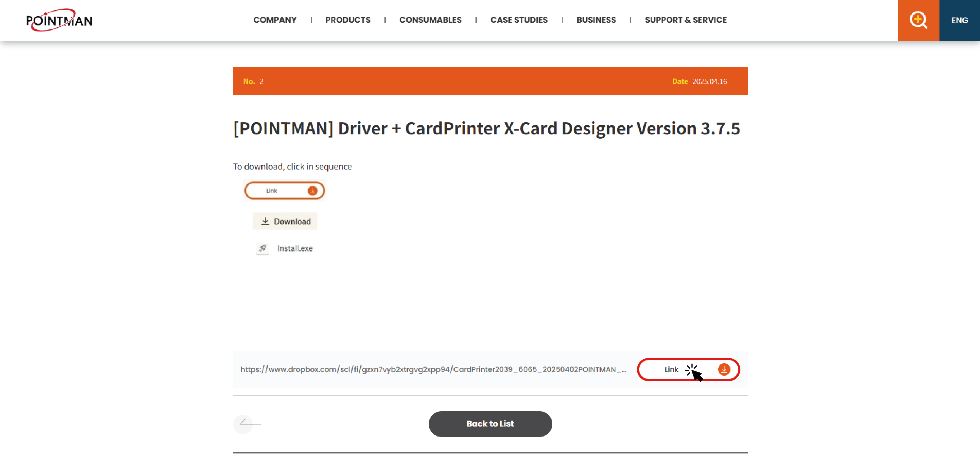Click the Install.exe rocket icon
Image resolution: width=980 pixels, height=468 pixels.
coord(262,249)
